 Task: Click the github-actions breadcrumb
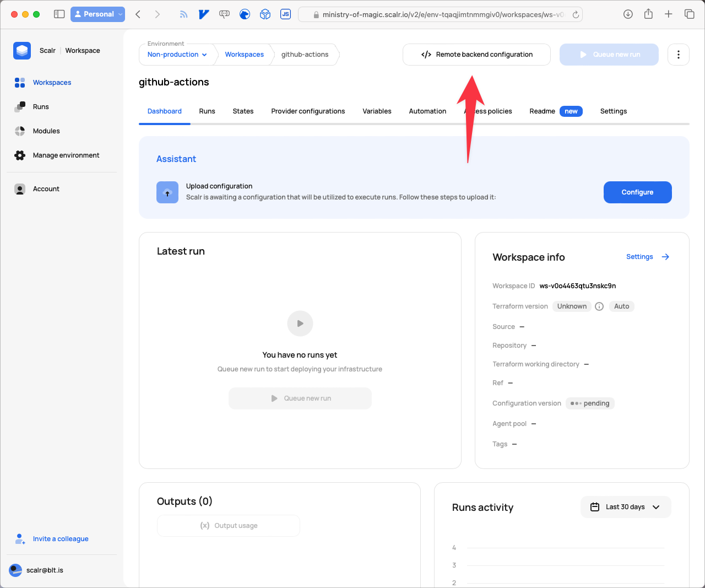[305, 55]
